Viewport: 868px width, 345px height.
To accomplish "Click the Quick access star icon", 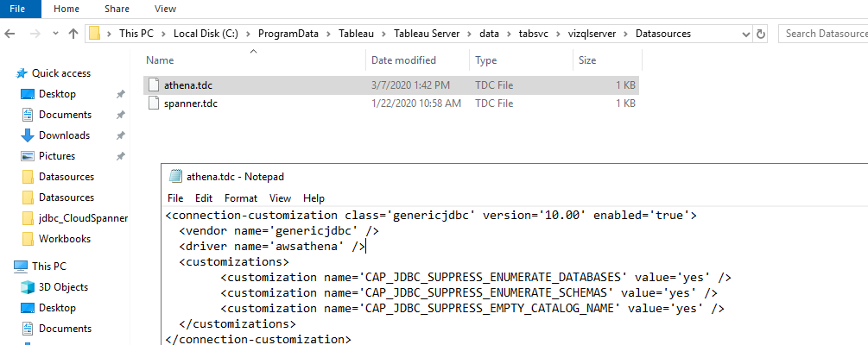I will pos(22,73).
